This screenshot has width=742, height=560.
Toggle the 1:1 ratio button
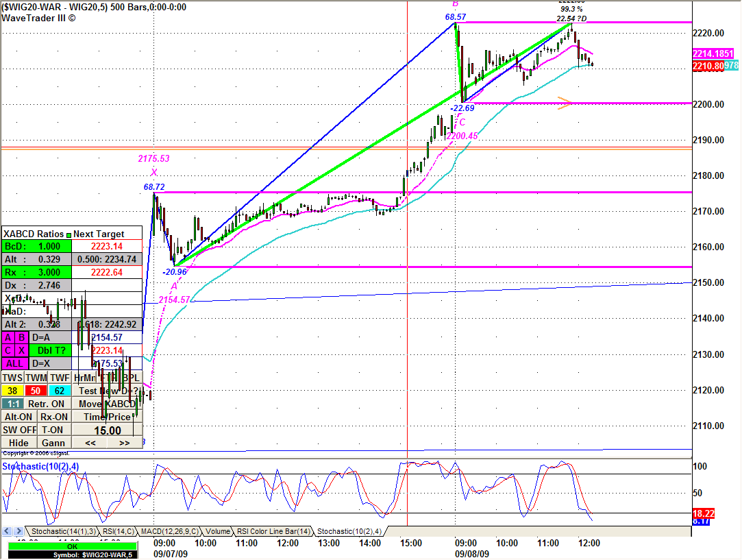(13, 404)
